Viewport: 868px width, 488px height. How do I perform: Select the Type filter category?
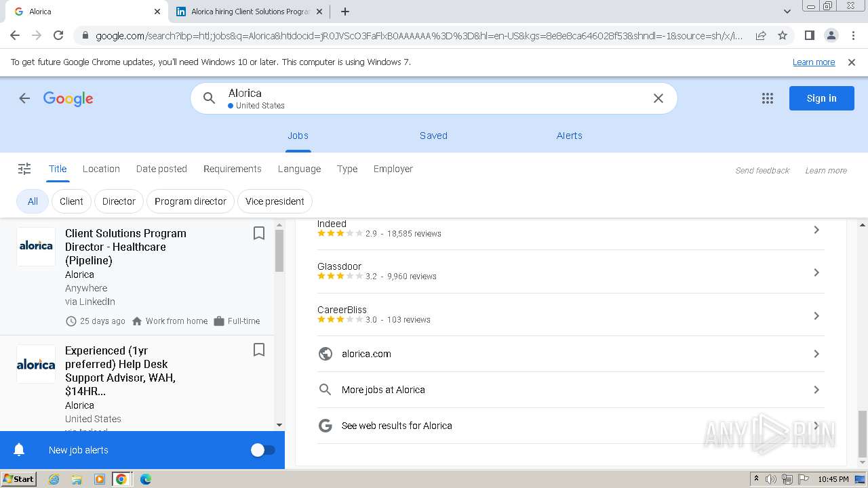(347, 169)
